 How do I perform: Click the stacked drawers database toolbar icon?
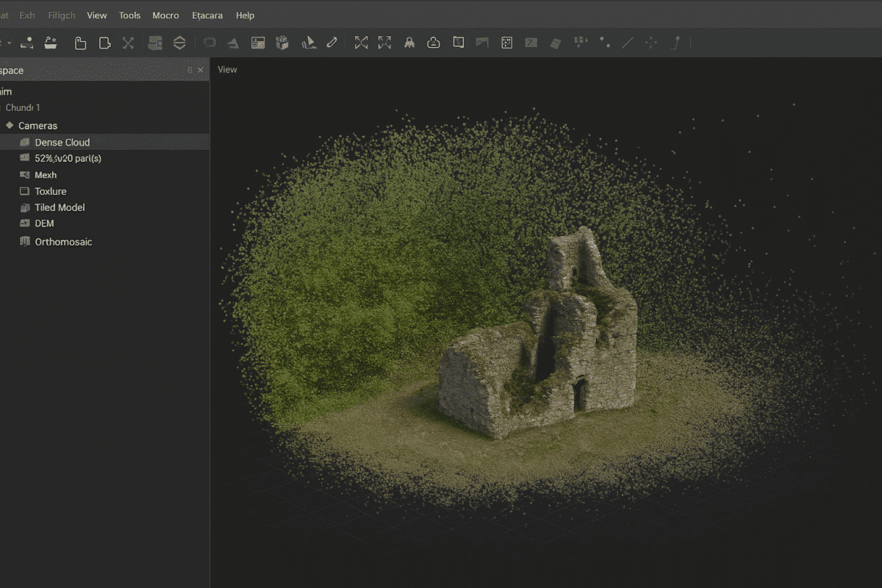[x=155, y=43]
